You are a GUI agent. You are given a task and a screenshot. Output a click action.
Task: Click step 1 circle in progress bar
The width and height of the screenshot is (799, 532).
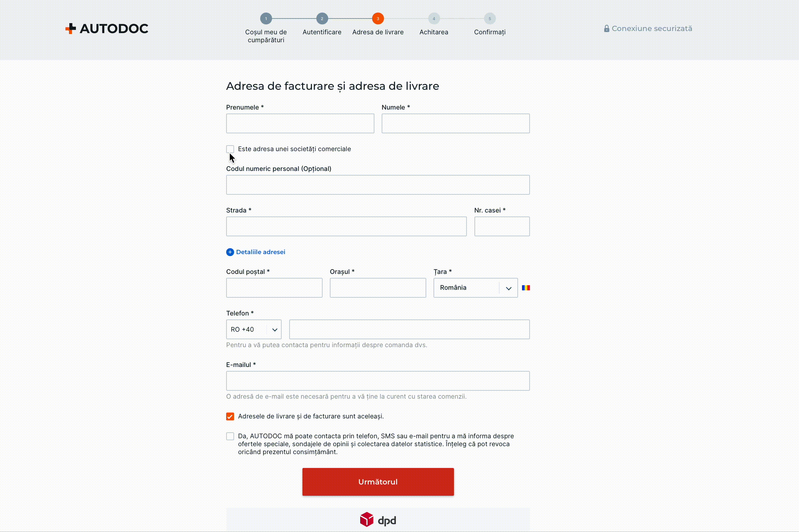click(266, 19)
